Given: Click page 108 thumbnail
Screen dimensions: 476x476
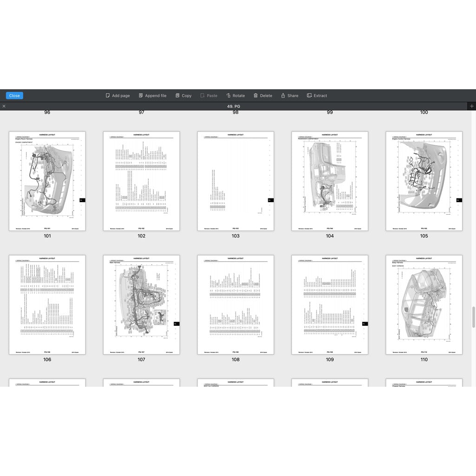Looking at the screenshot, I should [236, 304].
